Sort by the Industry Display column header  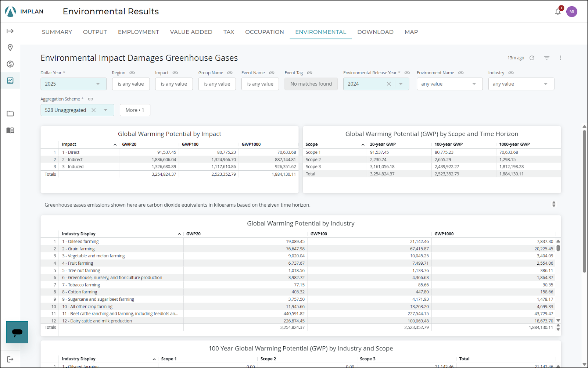pyautogui.click(x=79, y=233)
